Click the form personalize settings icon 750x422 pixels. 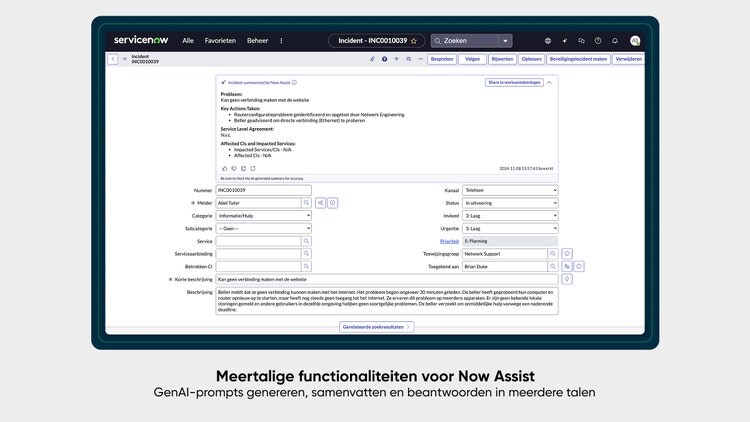(x=408, y=59)
